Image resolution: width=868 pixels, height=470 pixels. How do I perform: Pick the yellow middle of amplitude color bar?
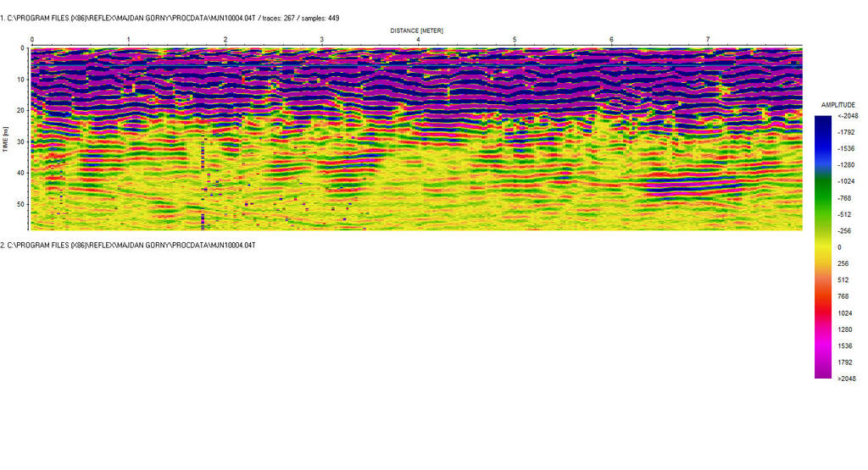click(822, 247)
